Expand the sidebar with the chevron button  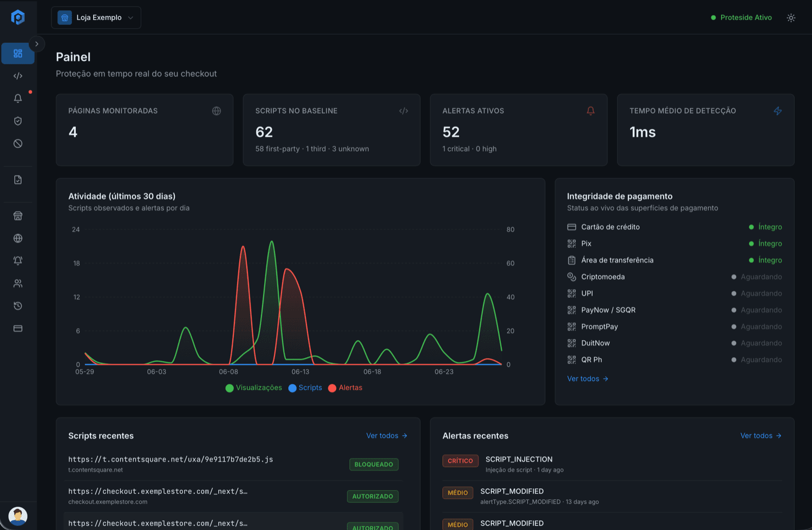pos(36,44)
